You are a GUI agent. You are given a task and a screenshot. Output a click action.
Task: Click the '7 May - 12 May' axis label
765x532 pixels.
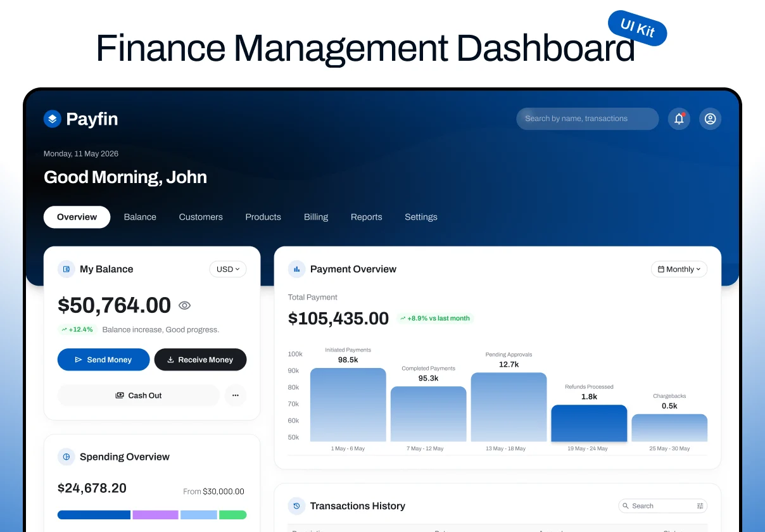point(425,448)
